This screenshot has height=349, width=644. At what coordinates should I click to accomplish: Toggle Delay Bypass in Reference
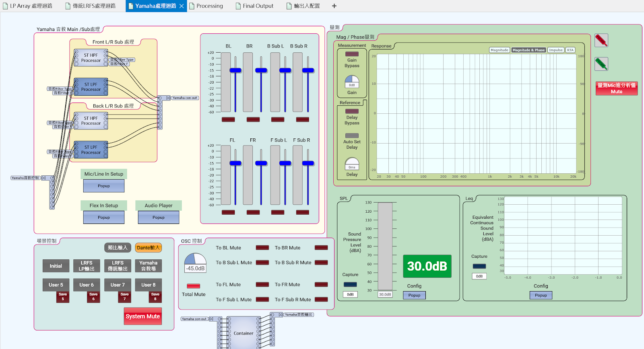coord(352,111)
